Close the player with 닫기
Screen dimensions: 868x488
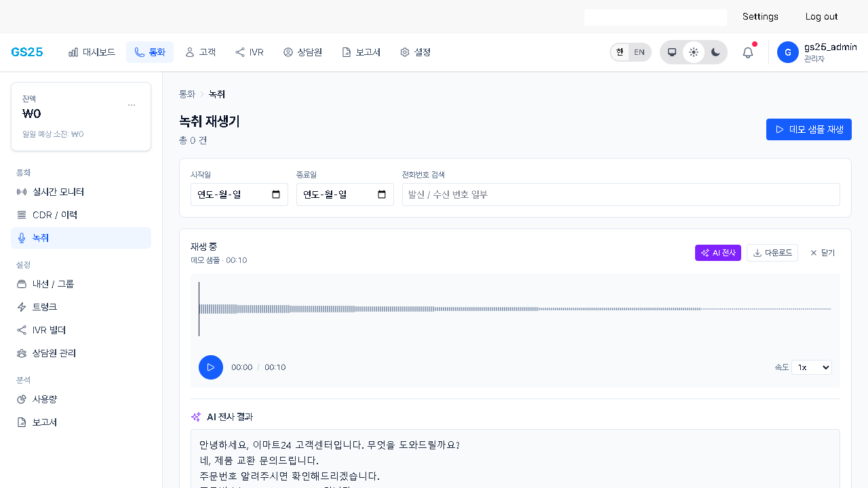pyautogui.click(x=823, y=253)
